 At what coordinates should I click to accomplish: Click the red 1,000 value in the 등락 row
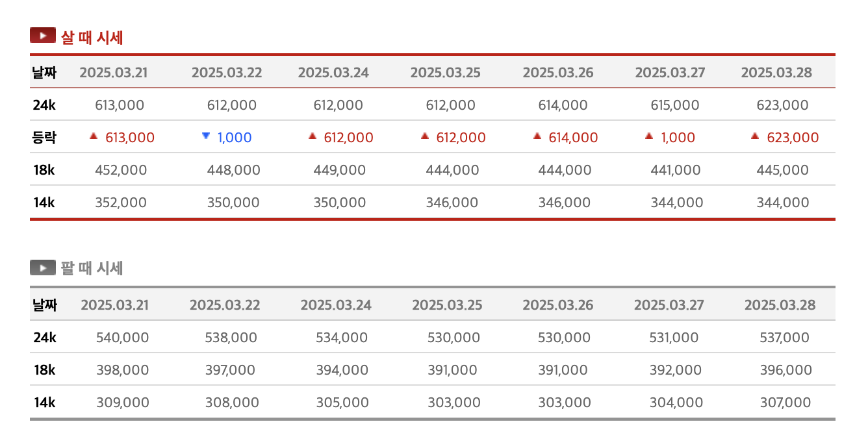pos(678,138)
